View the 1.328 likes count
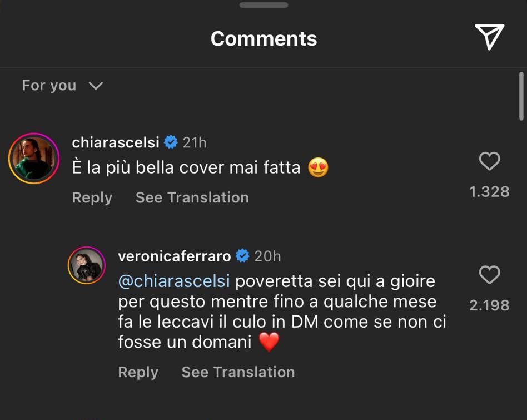Image resolution: width=527 pixels, height=420 pixels. click(489, 192)
